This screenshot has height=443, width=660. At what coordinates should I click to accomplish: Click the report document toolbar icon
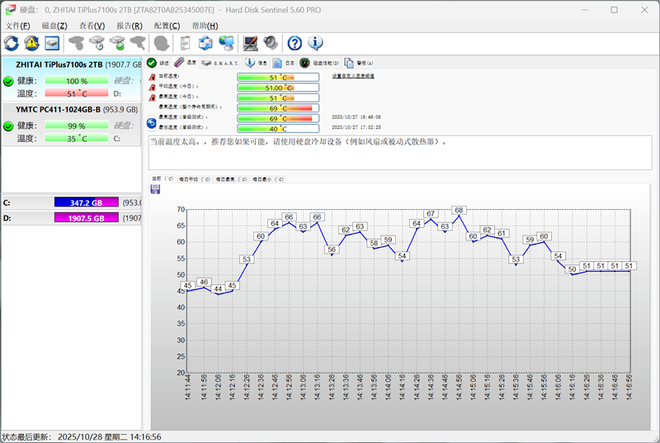(x=184, y=43)
